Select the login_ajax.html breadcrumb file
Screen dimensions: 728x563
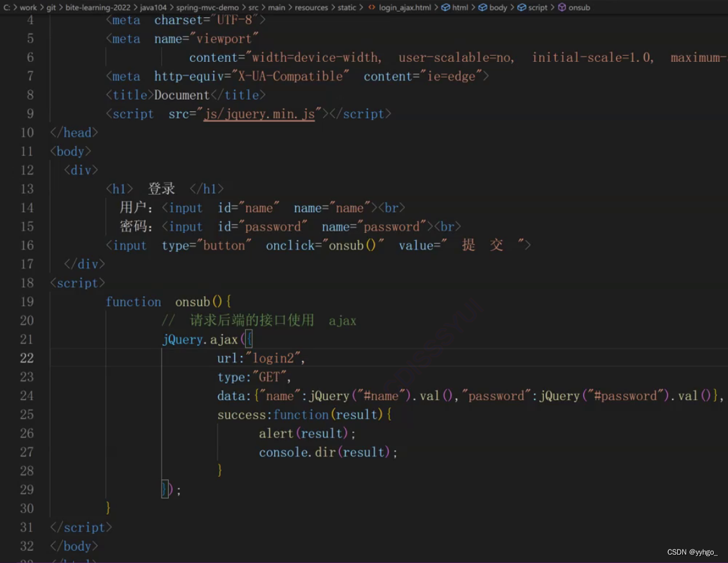[x=405, y=8]
